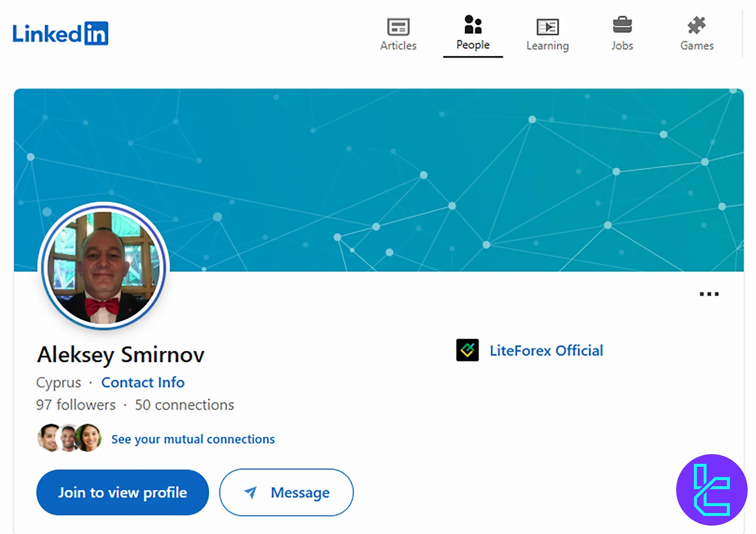Image resolution: width=756 pixels, height=534 pixels.
Task: Click the Jobs briefcase icon
Action: [622, 25]
